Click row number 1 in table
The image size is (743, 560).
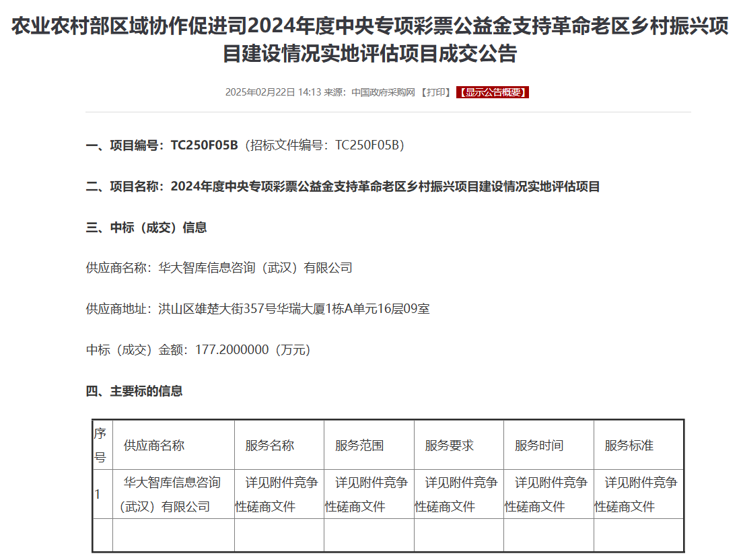(x=103, y=494)
